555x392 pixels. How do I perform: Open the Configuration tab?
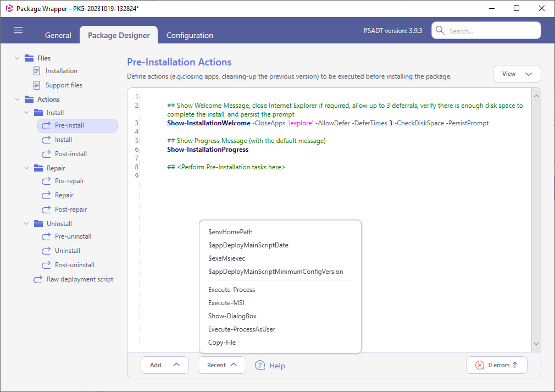click(190, 35)
